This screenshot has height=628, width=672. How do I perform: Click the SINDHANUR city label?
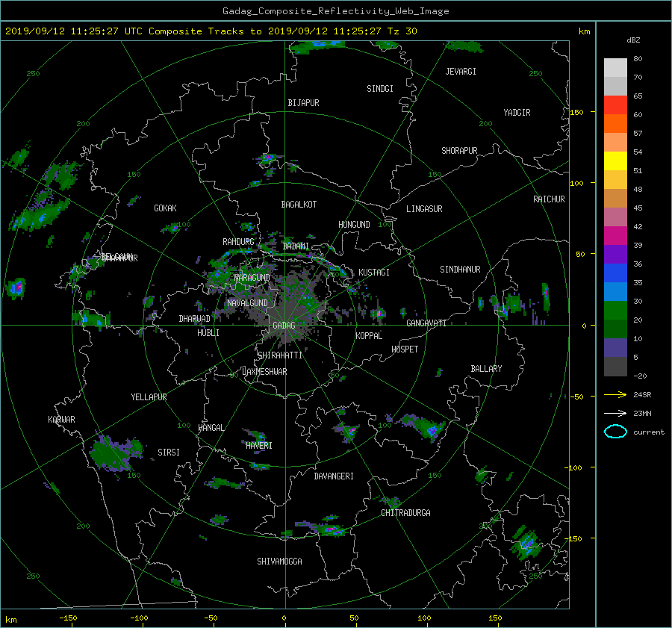pyautogui.click(x=460, y=270)
